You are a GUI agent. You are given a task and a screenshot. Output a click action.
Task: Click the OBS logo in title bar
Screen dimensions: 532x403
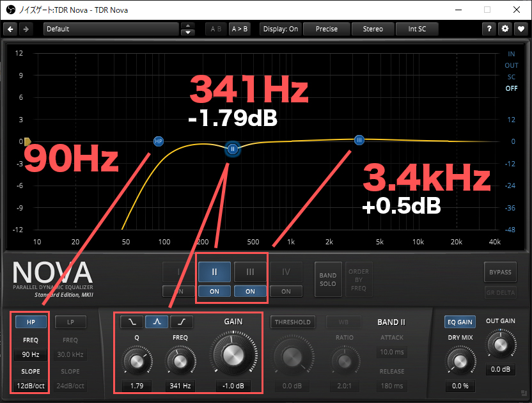(11, 10)
